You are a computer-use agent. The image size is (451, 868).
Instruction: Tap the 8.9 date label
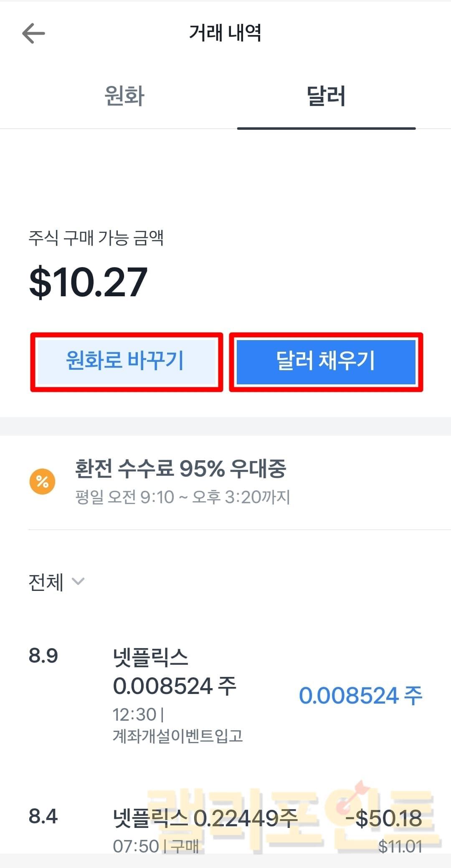(x=43, y=656)
